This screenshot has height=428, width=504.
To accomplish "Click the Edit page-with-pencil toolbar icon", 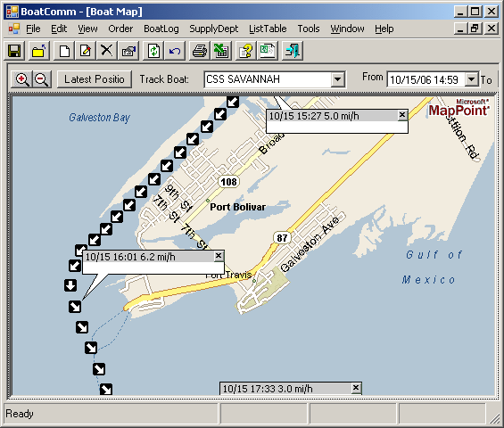I will point(86,51).
